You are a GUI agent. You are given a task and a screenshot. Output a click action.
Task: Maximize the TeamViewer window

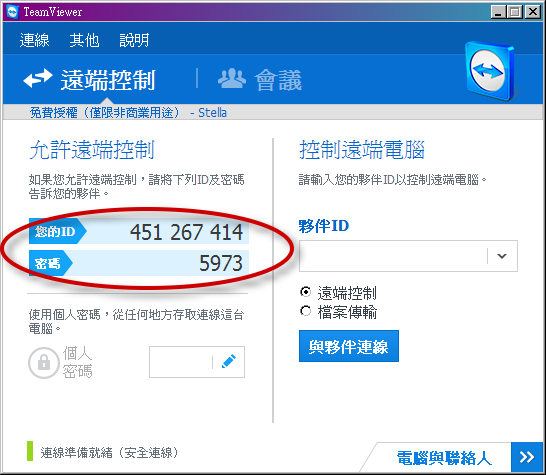tap(515, 12)
